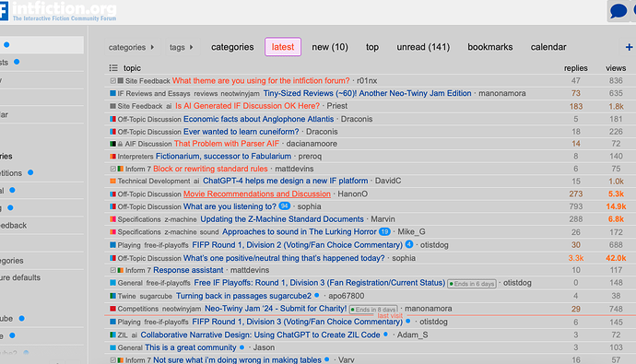Open the unread (141) tab
Image resolution: width=636 pixels, height=364 pixels.
pyautogui.click(x=423, y=47)
